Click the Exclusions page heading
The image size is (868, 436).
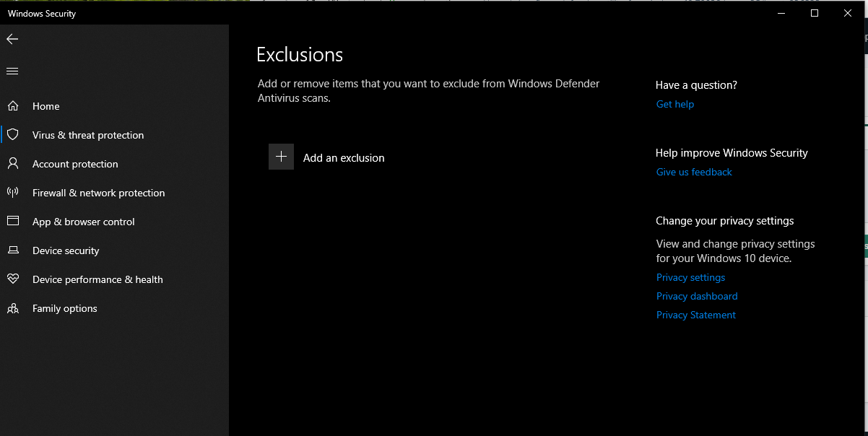pyautogui.click(x=300, y=55)
